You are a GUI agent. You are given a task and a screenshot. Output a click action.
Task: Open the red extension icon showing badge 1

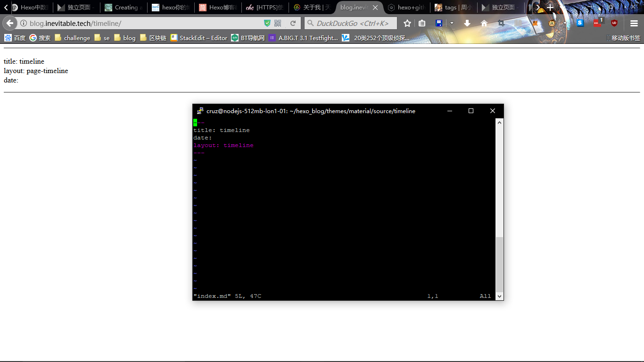(597, 23)
